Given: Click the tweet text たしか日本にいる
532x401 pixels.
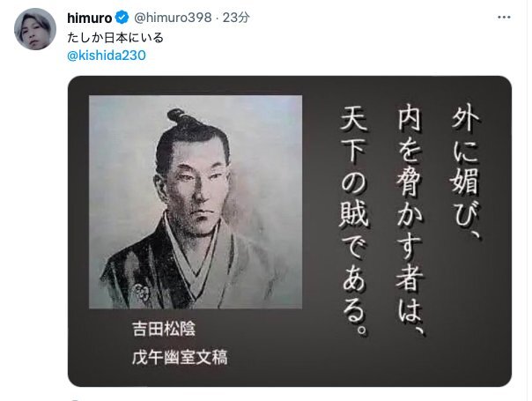Looking at the screenshot, I should 115,37.
